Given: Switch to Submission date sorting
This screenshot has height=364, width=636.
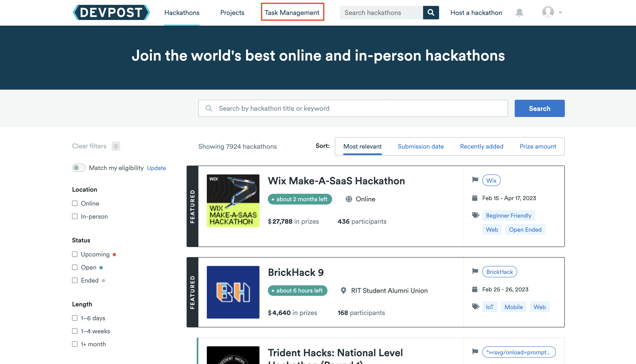Looking at the screenshot, I should click(x=421, y=146).
